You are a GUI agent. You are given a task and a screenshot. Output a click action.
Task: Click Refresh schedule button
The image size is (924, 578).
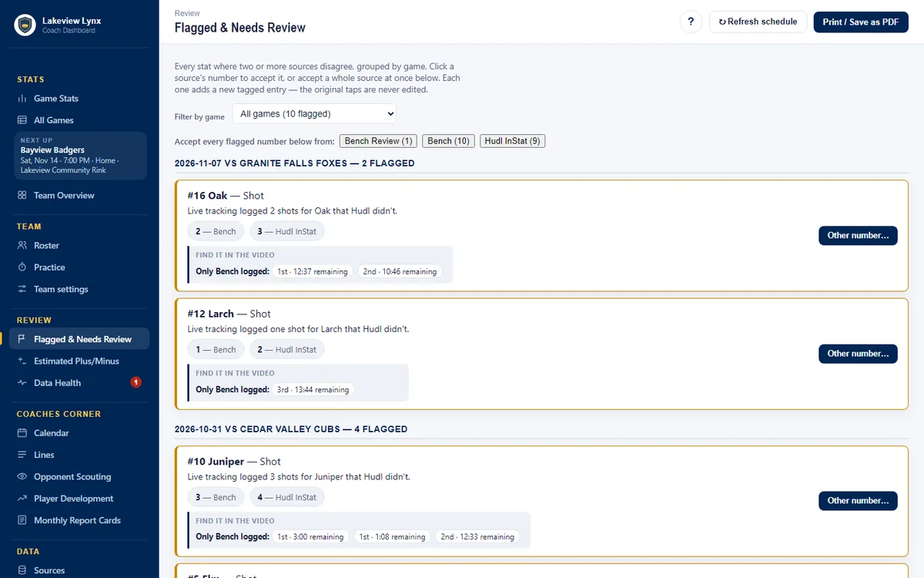tap(758, 22)
